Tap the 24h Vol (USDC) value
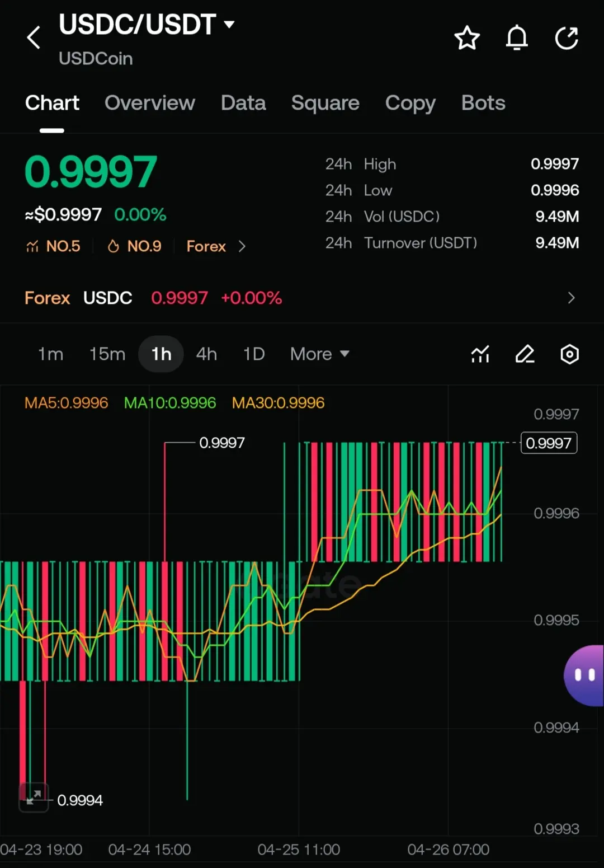Viewport: 604px width, 868px height. pos(557,217)
